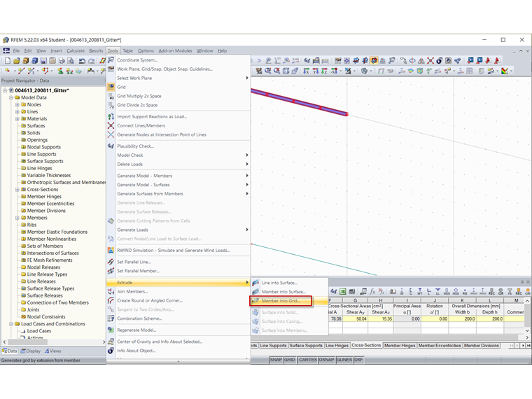Screen dimensions: 532x399
Task: Click Shear Ay cell value 50.04
Action: [355, 319]
